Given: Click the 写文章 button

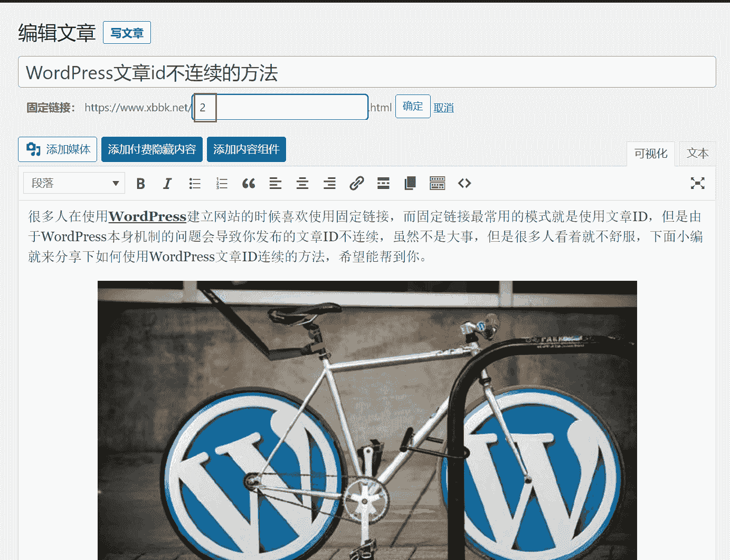Looking at the screenshot, I should pyautogui.click(x=127, y=33).
